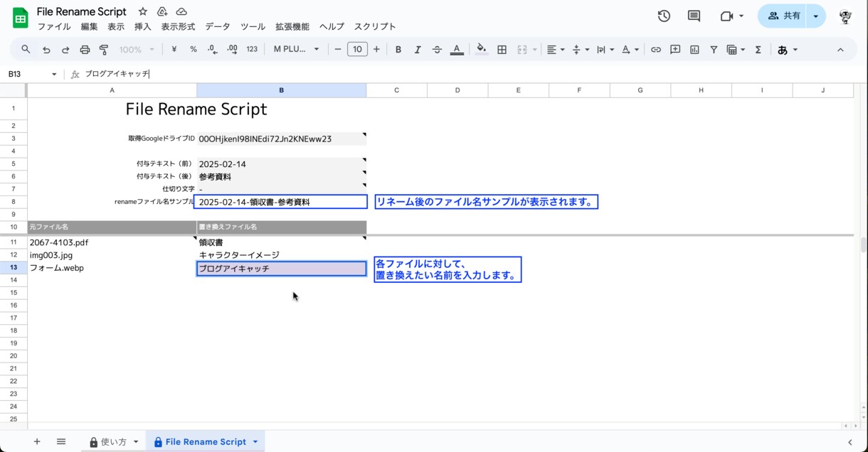Screen dimensions: 868x452
Task: Format the cell as percent
Action: 193,49
